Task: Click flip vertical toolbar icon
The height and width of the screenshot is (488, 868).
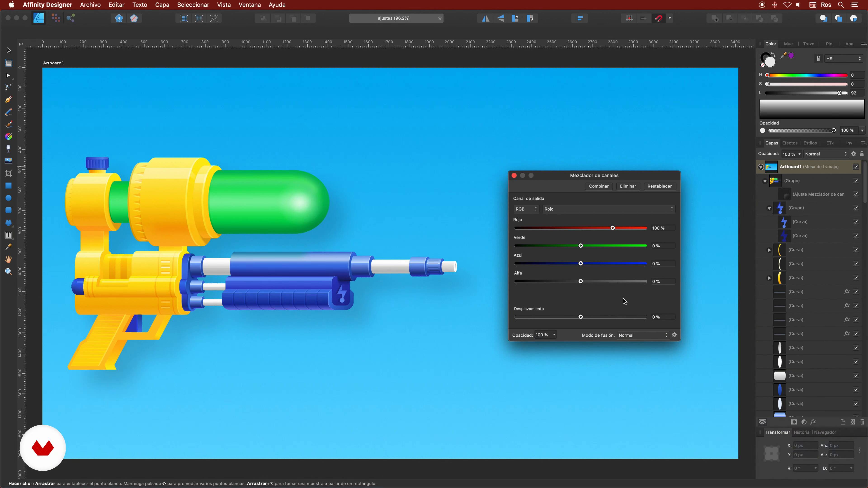Action: pyautogui.click(x=501, y=18)
